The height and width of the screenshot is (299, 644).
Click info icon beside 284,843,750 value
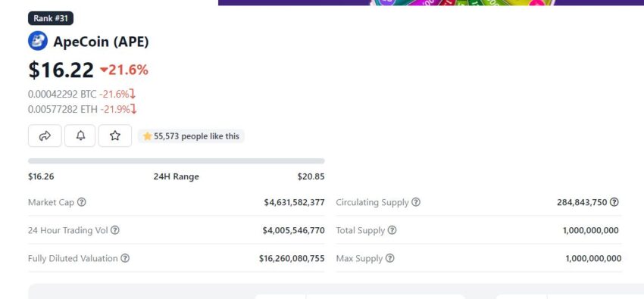click(x=614, y=202)
